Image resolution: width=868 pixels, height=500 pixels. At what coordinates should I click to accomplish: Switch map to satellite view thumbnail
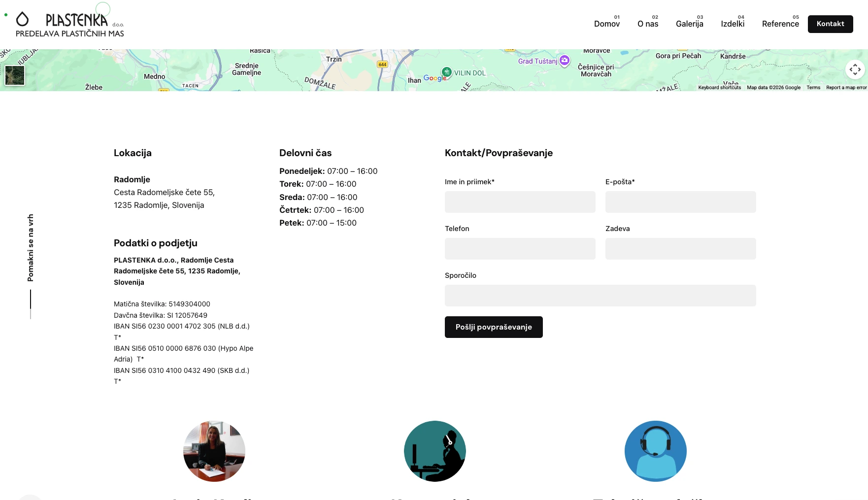[x=15, y=75]
